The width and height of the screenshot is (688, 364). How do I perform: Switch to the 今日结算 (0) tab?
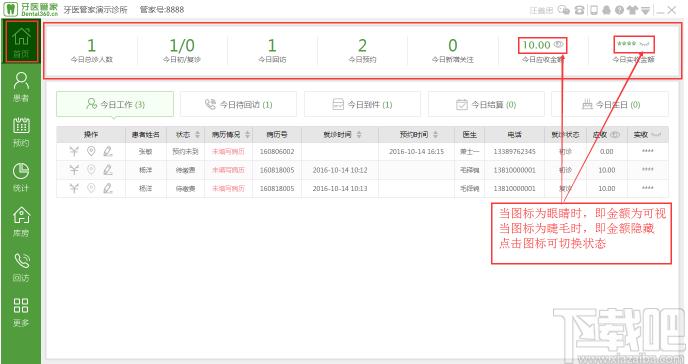click(486, 104)
